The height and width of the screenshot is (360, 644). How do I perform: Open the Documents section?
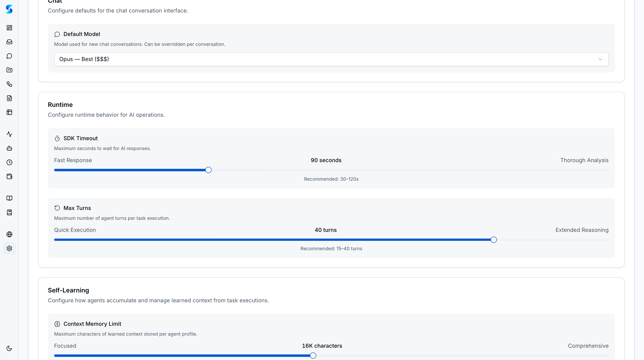pyautogui.click(x=9, y=98)
